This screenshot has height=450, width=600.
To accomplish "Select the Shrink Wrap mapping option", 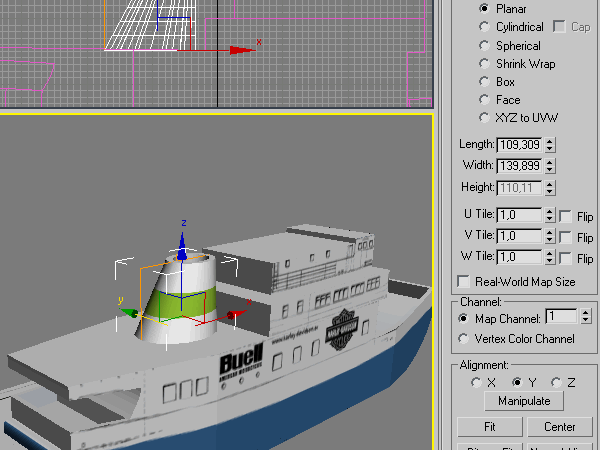I will [484, 64].
